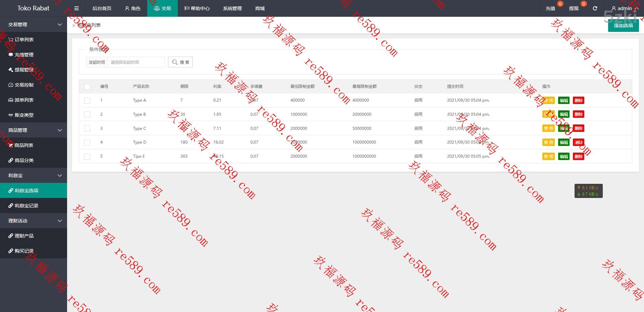Tick the checkbox for Type C row
The width and height of the screenshot is (644, 312).
pyautogui.click(x=87, y=128)
